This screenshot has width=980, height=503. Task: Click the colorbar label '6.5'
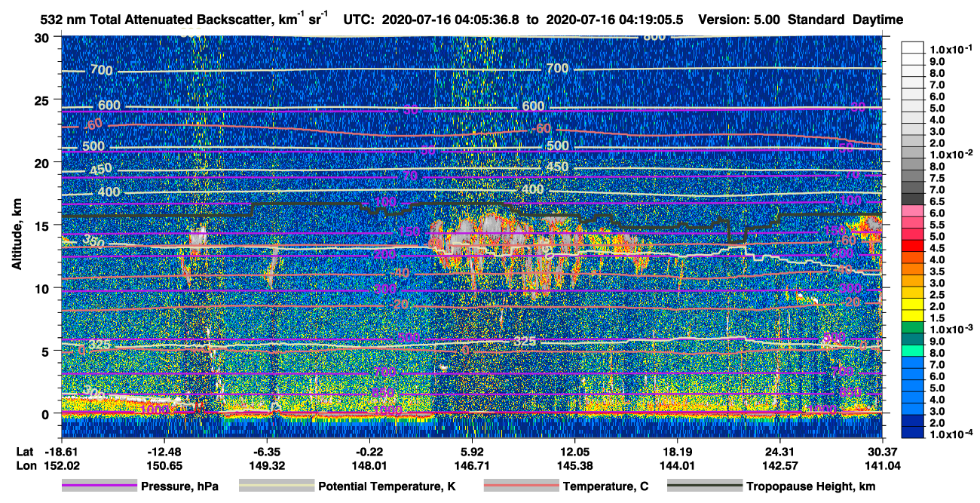936,201
